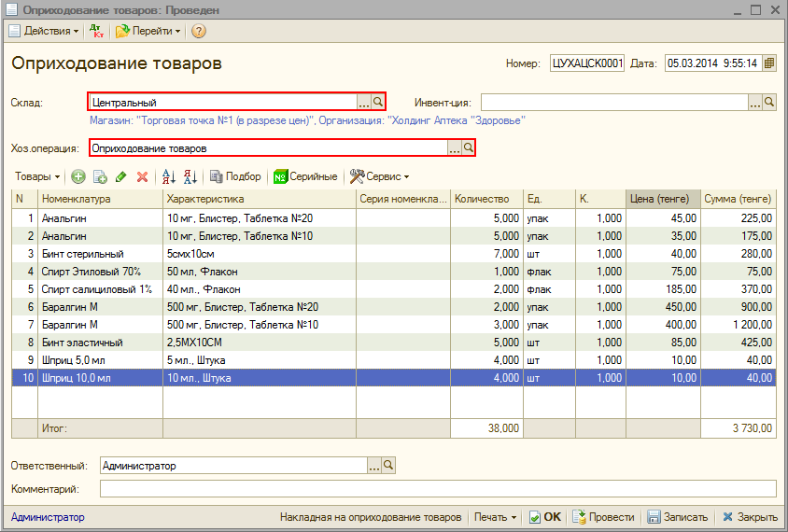The image size is (788, 532).
Task: Click the Подбор button
Action: click(x=235, y=176)
